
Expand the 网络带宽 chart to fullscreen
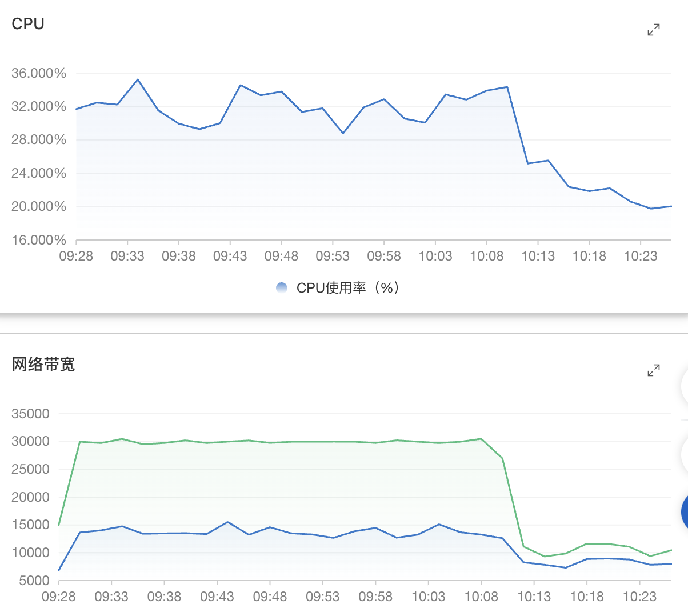654,370
